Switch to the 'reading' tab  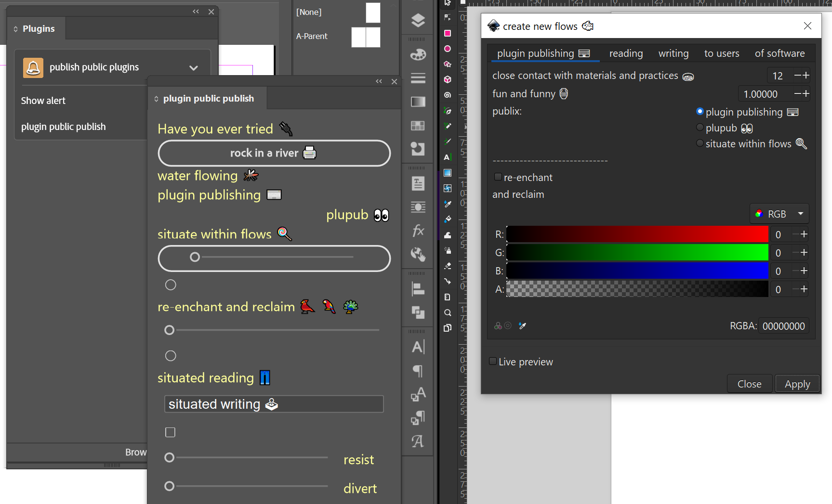pos(626,53)
